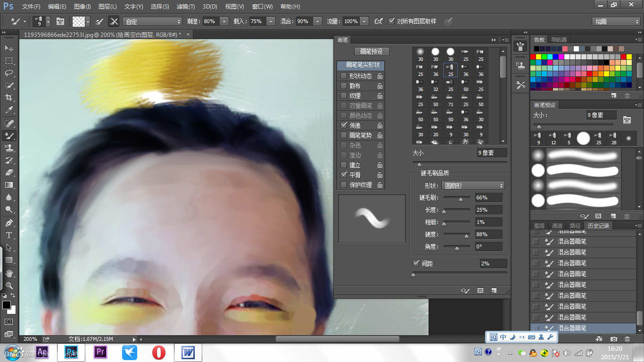Open the 自定 blend preset dropdown
Viewport: 644px width, 362px height.
152,22
